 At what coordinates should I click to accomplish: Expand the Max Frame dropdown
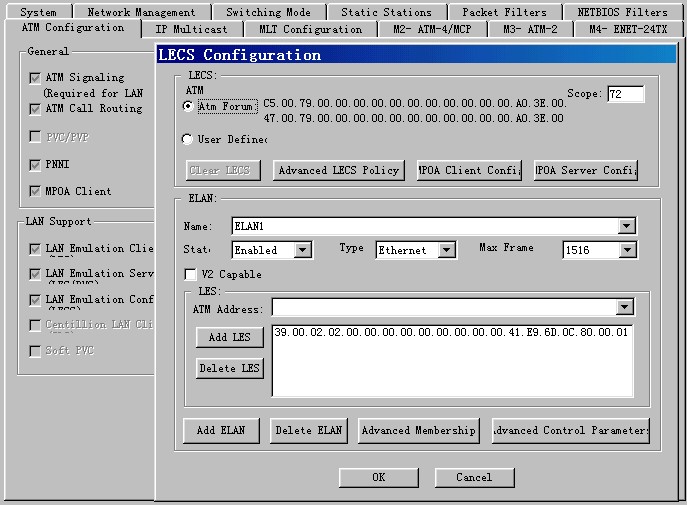pos(626,250)
